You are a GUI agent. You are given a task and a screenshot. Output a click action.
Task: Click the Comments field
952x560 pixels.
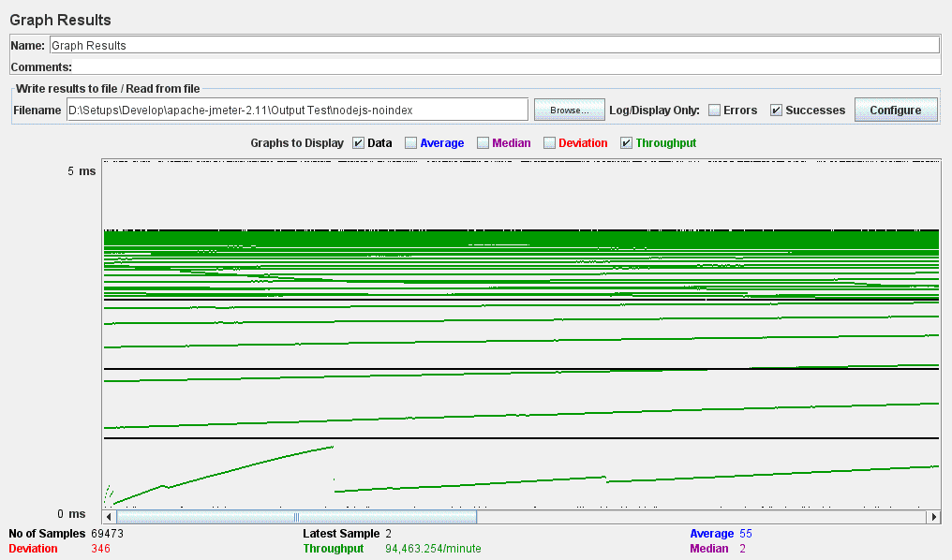click(x=507, y=66)
